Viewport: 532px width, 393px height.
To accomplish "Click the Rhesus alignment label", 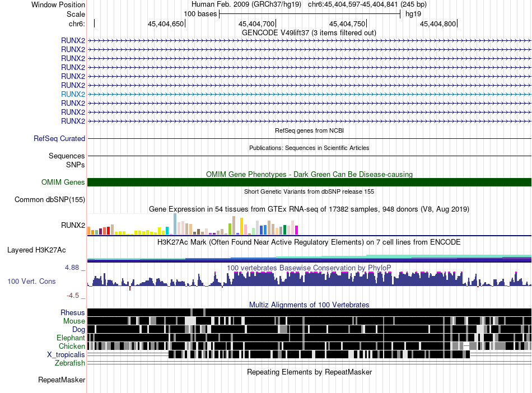I will click(x=73, y=312).
